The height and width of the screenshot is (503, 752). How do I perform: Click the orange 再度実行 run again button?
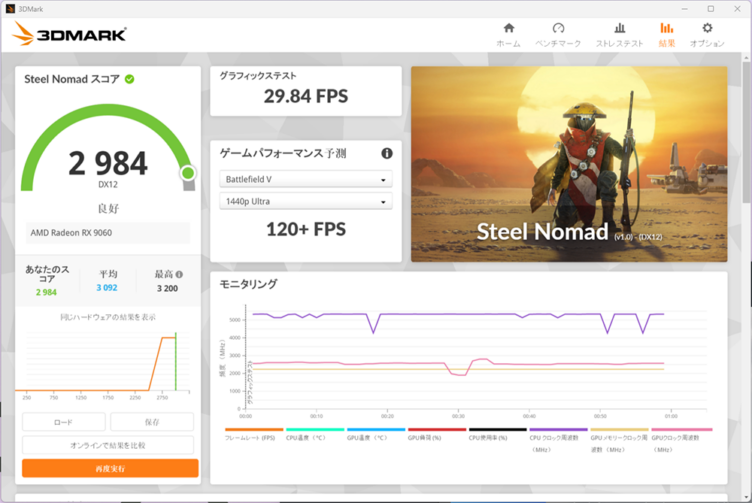coord(110,468)
